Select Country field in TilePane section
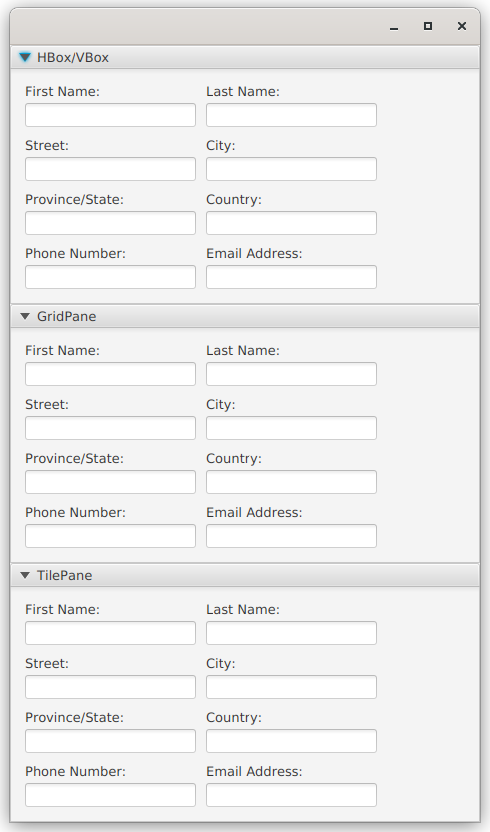 [291, 741]
